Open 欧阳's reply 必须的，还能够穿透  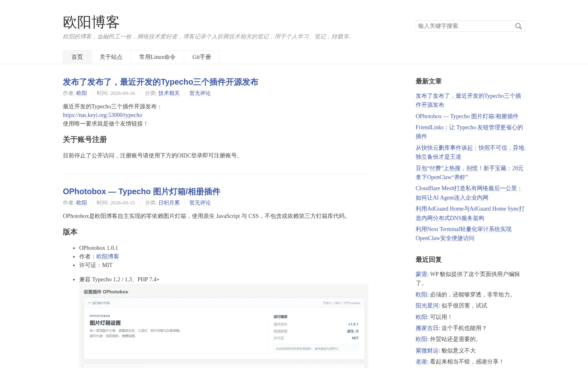421,295
